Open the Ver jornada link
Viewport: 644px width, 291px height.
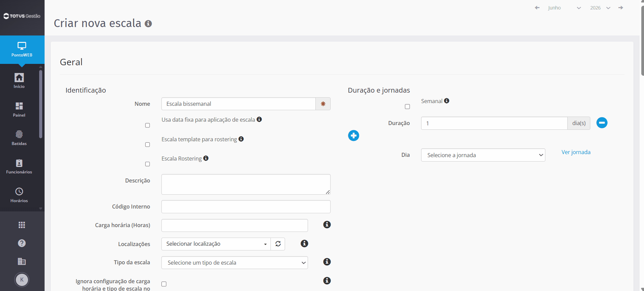(576, 152)
